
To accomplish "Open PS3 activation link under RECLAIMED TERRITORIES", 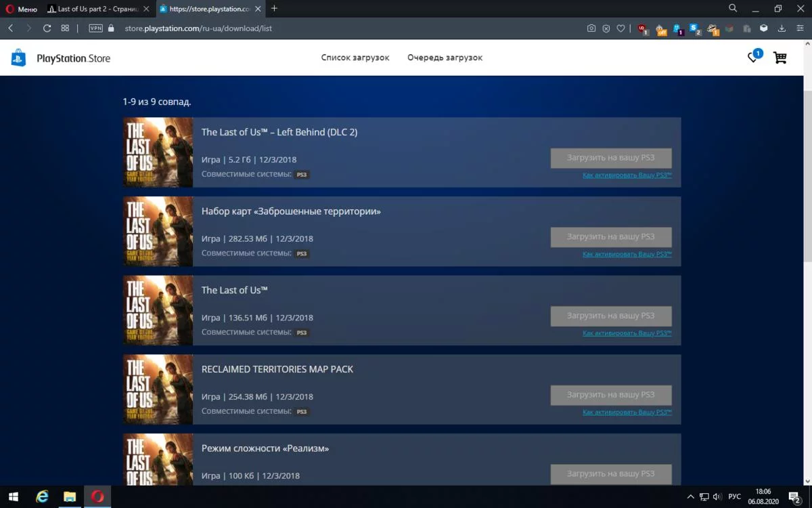I will pyautogui.click(x=627, y=412).
